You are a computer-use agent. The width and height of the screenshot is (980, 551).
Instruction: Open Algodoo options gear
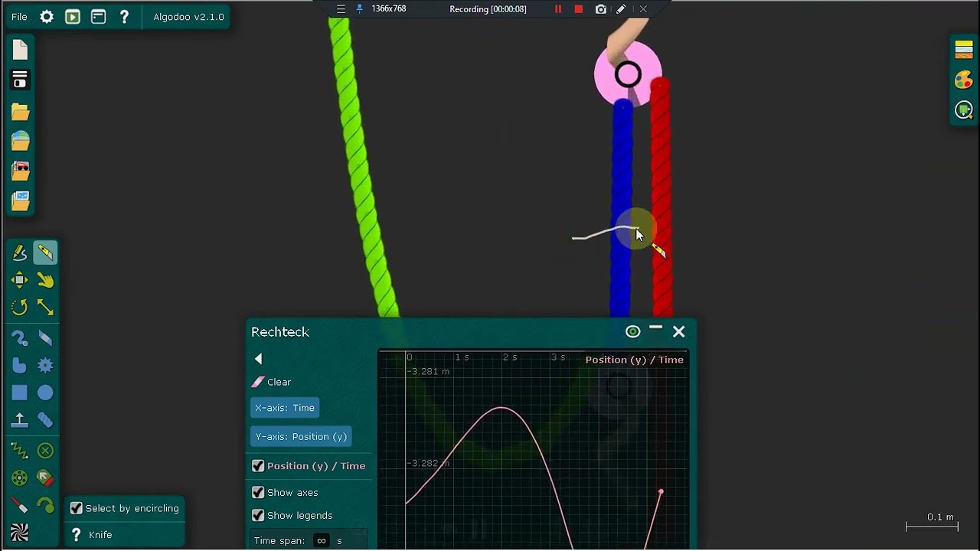(x=47, y=17)
